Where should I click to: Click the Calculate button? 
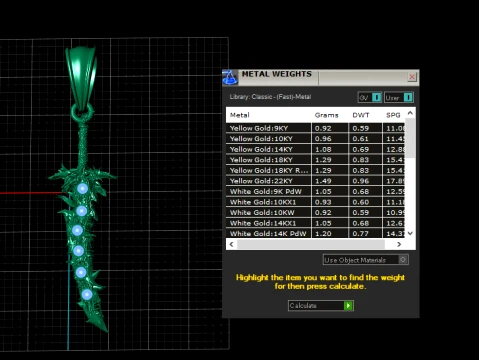[x=321, y=306]
